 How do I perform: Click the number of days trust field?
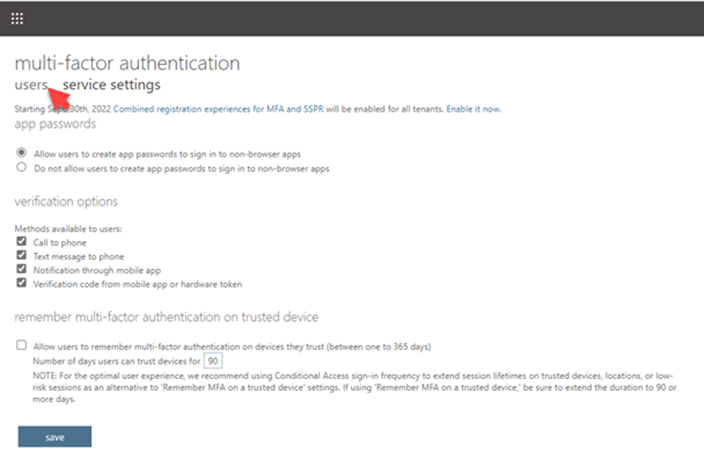pyautogui.click(x=212, y=359)
